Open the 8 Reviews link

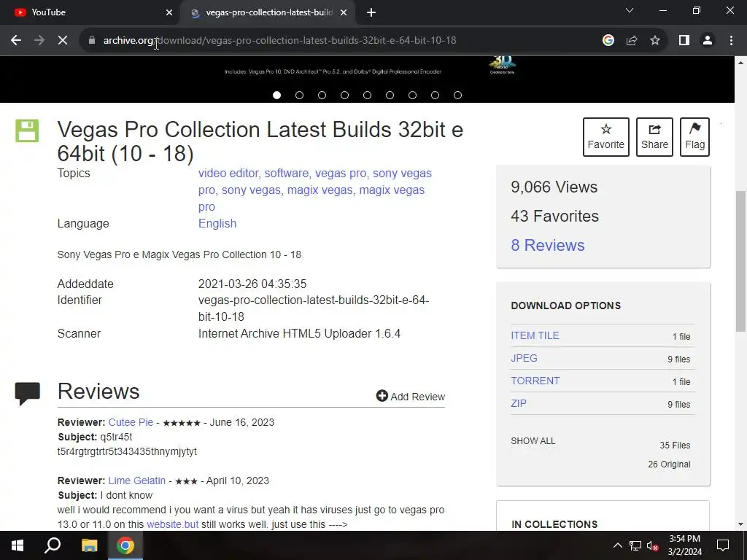tap(547, 245)
